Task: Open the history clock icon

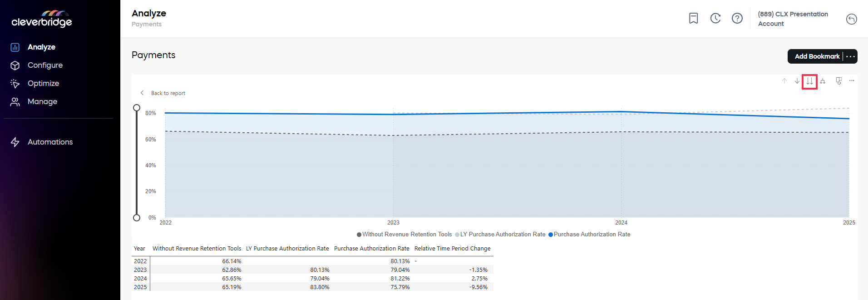Action: (715, 18)
